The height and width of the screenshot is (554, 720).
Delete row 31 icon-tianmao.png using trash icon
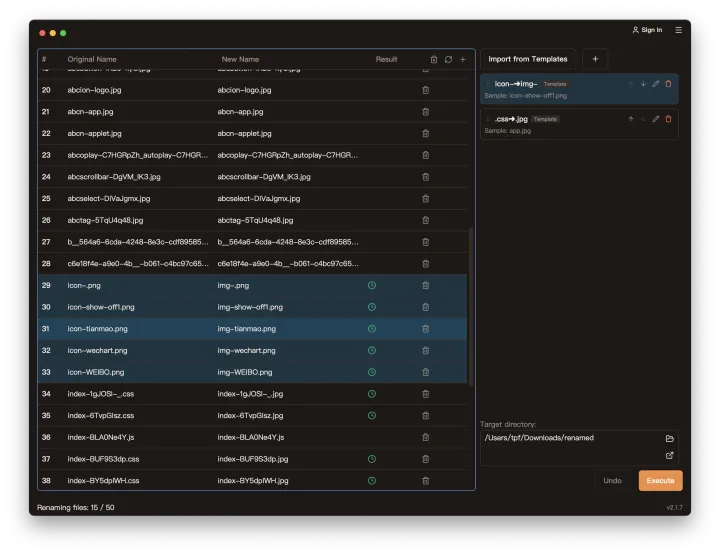point(426,329)
